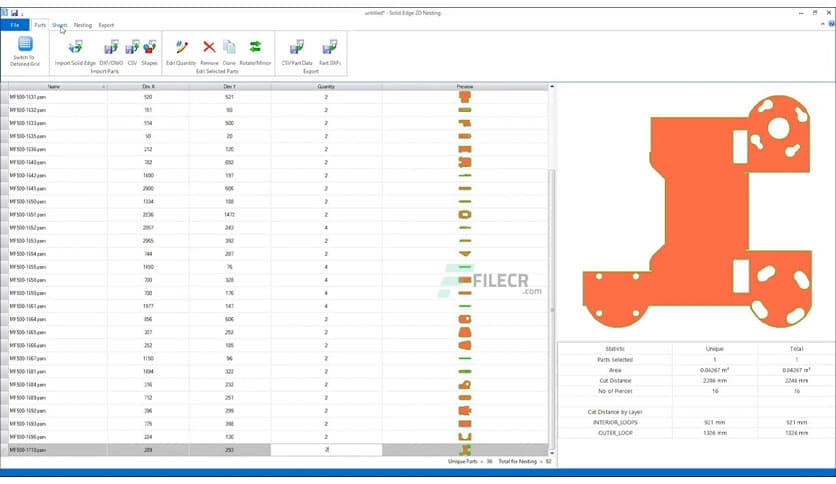Viewport: 836px width, 484px height.
Task: Click the Edit Quantity pencil icon
Action: coord(181,47)
